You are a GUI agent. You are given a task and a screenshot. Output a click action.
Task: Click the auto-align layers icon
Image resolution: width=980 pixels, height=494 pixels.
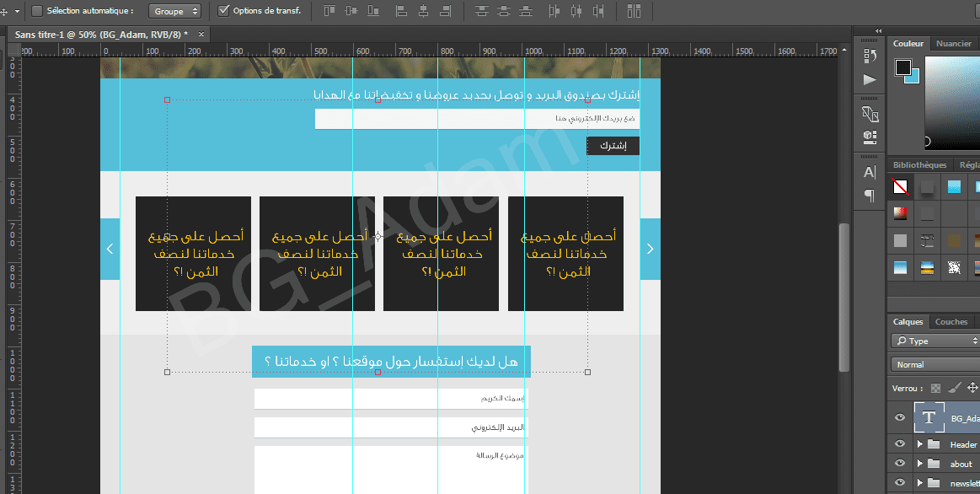pyautogui.click(x=634, y=11)
